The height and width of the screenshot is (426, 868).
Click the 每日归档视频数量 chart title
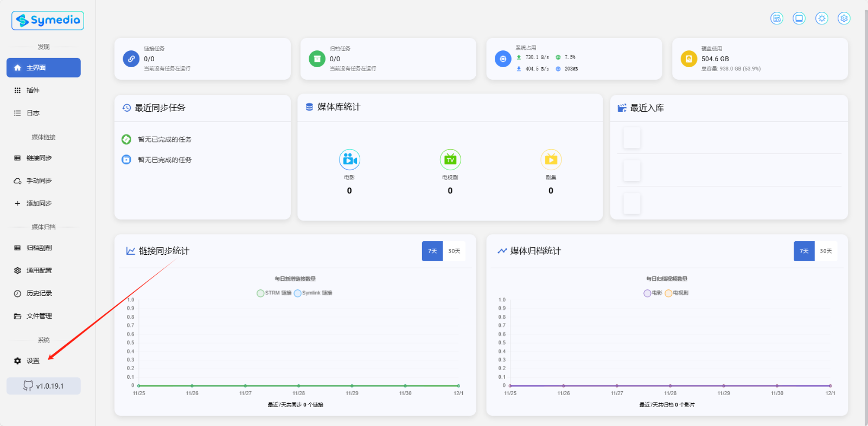click(667, 279)
